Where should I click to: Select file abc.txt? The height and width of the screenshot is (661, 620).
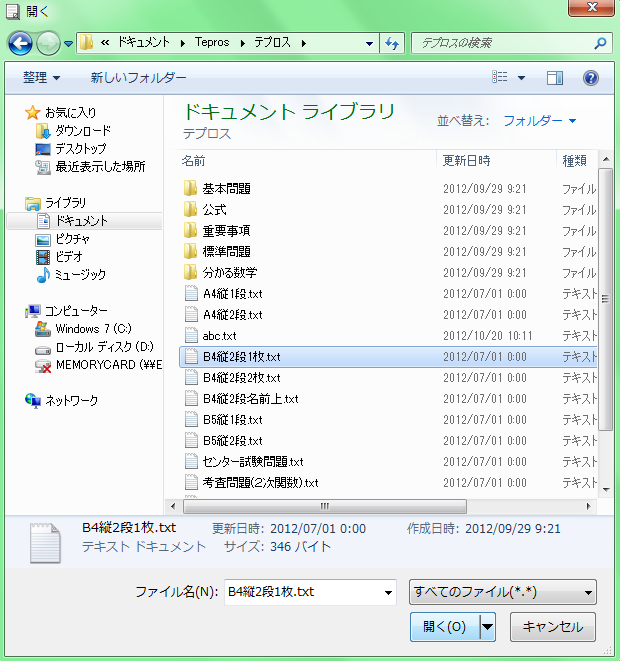[388, 336]
